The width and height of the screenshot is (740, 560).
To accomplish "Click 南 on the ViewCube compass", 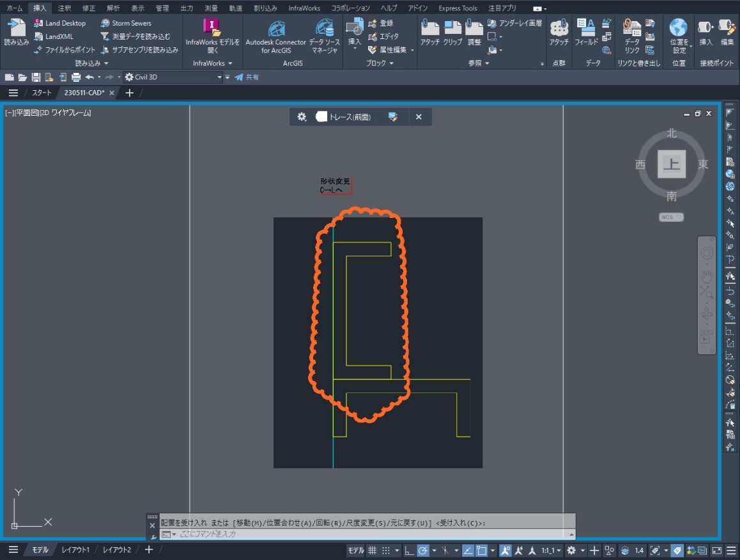I will [670, 198].
